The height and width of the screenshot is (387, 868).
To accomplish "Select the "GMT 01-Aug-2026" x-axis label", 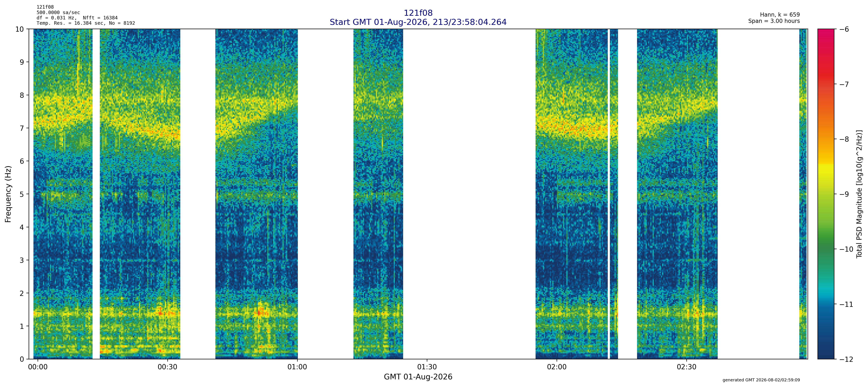I will [418, 377].
